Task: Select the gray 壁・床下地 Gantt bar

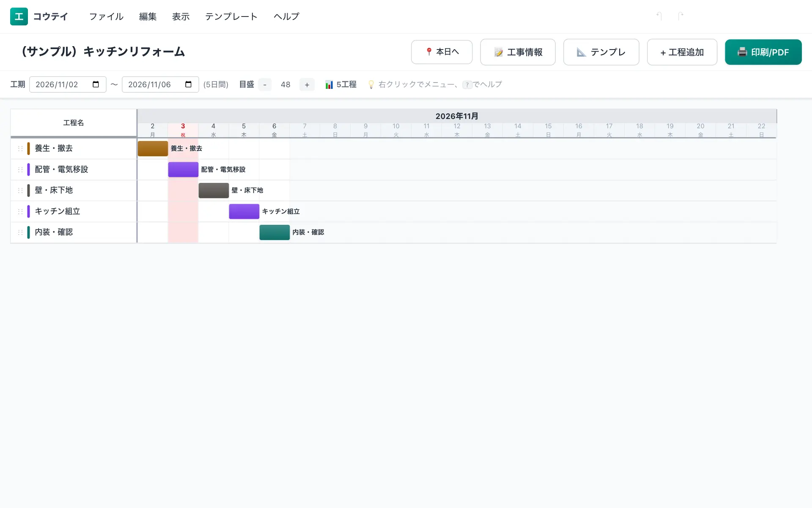Action: [x=214, y=190]
